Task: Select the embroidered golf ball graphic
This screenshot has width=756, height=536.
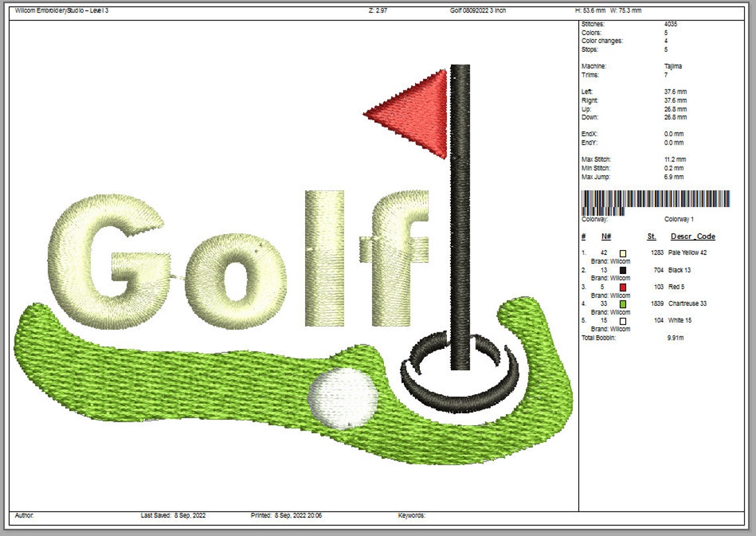Action: (342, 398)
